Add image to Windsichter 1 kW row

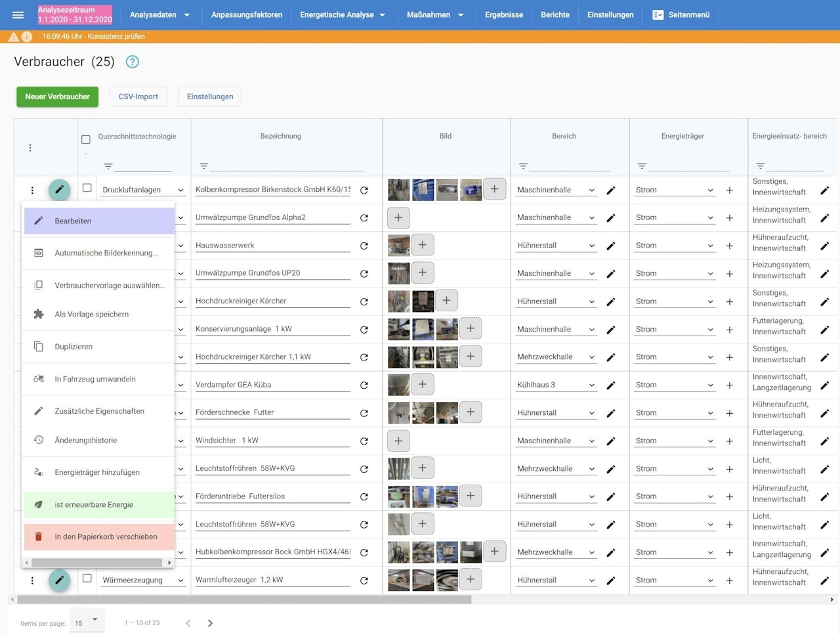pos(398,441)
